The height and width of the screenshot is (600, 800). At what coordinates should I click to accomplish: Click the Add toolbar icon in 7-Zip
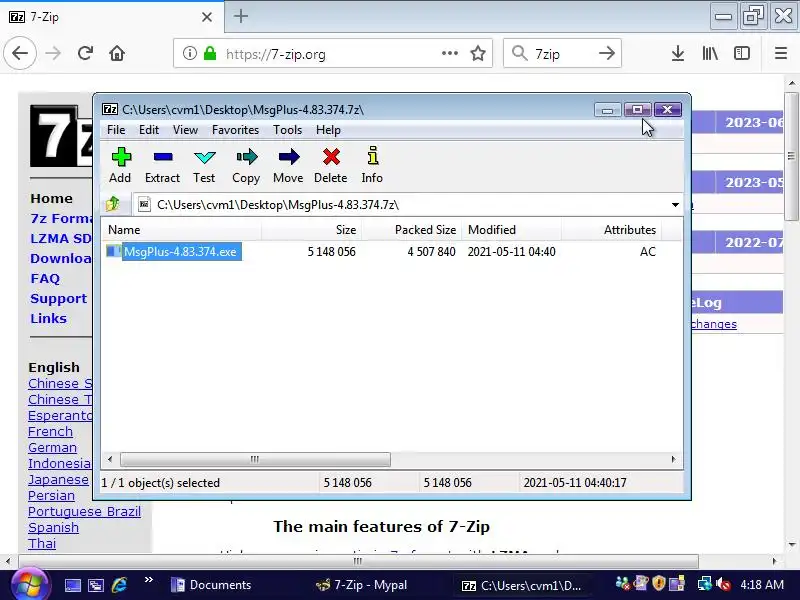[120, 165]
